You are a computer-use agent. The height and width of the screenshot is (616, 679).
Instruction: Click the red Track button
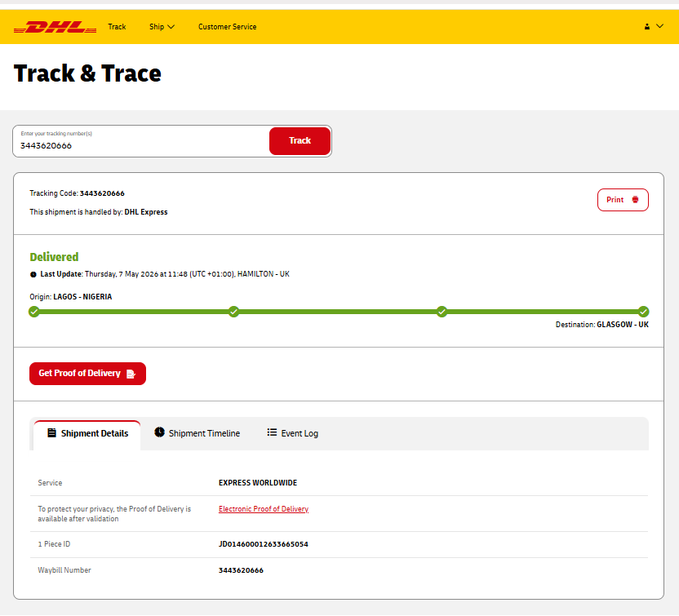(x=300, y=140)
